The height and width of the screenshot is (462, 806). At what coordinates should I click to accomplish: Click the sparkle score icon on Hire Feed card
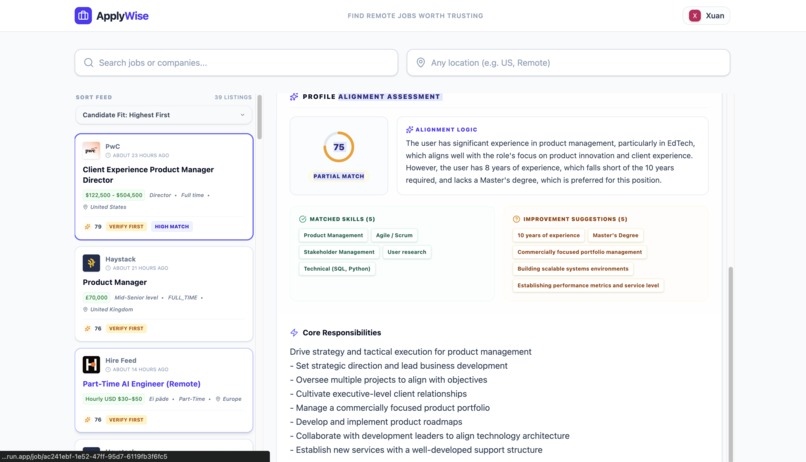(x=87, y=420)
